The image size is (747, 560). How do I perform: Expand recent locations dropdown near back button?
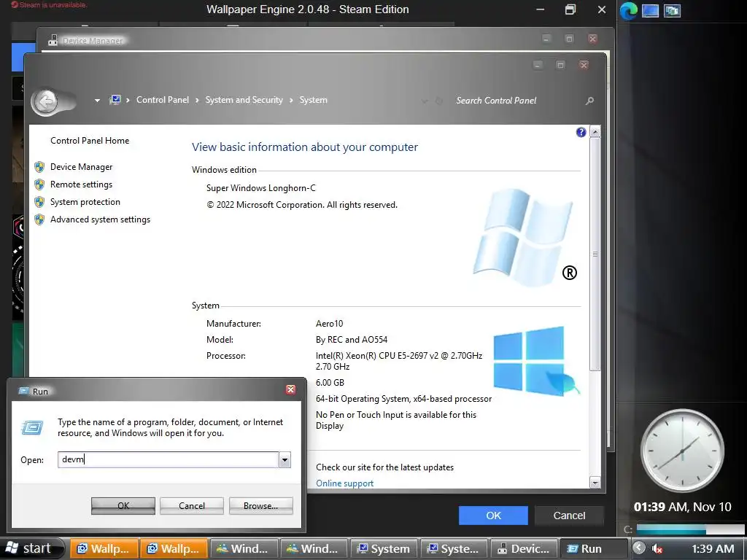97,101
